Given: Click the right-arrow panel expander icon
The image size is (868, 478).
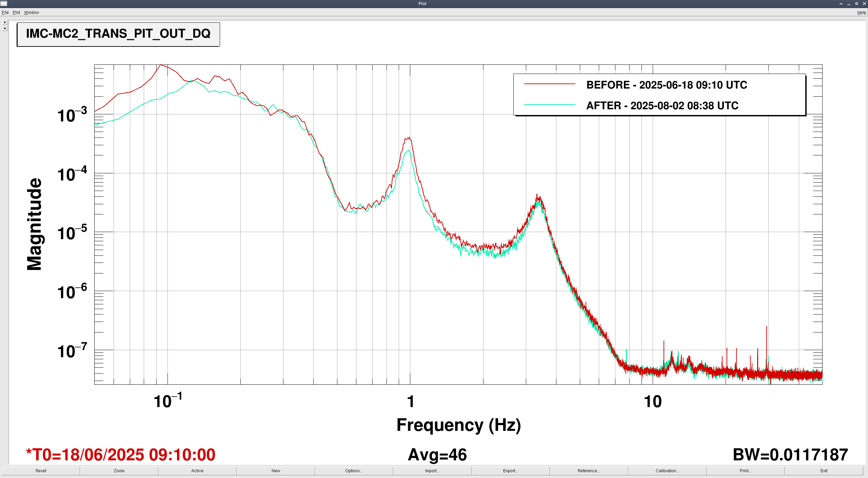Looking at the screenshot, I should [5, 22].
